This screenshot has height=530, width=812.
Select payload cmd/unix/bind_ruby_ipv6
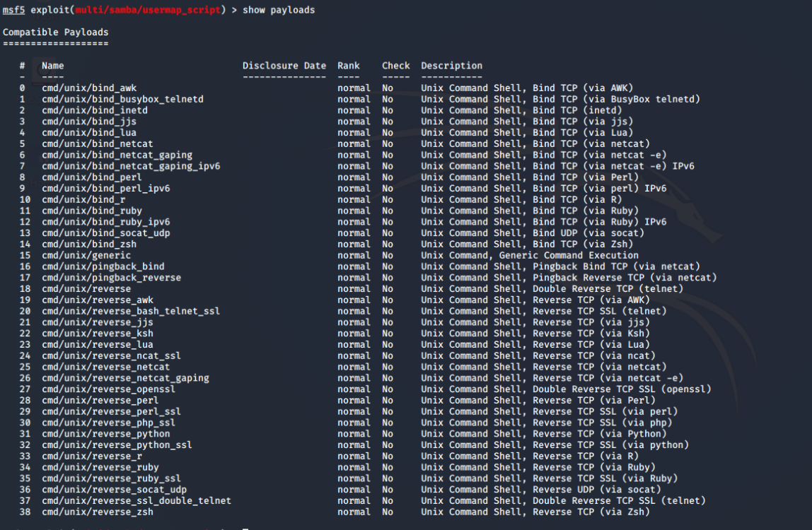tap(105, 221)
